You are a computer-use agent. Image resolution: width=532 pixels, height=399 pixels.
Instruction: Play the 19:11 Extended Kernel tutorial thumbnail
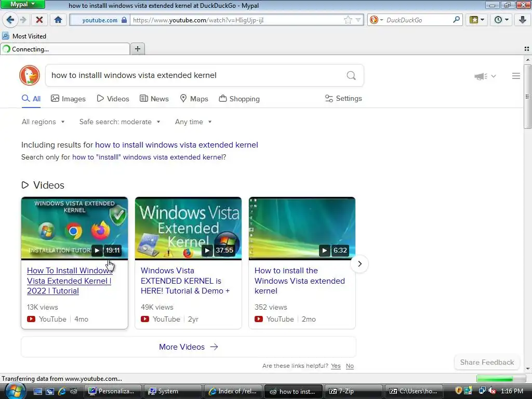click(x=74, y=229)
